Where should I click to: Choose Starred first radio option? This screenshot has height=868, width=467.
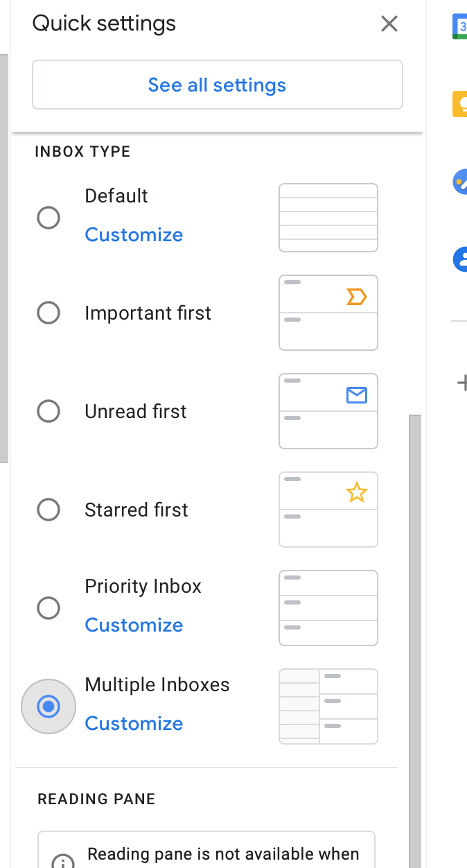(49, 510)
